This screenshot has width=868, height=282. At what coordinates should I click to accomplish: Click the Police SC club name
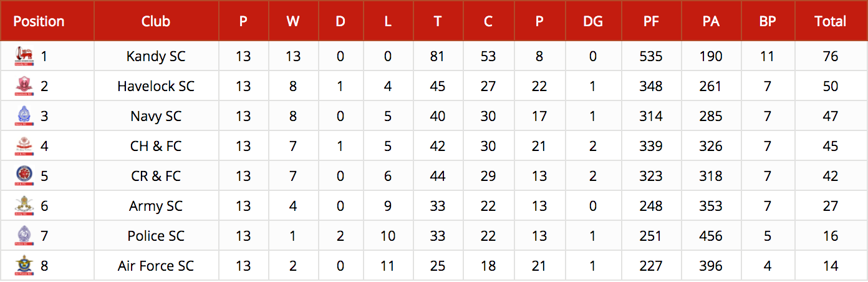(x=156, y=236)
